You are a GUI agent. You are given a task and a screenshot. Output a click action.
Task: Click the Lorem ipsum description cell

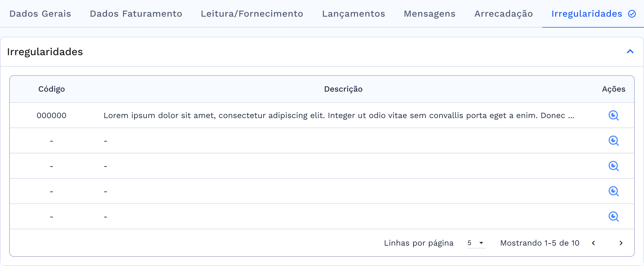(339, 115)
